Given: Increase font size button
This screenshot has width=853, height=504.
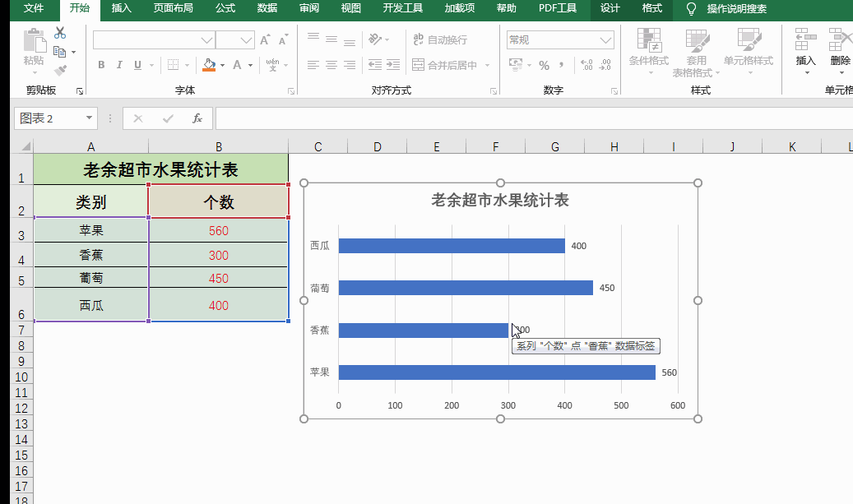Looking at the screenshot, I should point(264,39).
